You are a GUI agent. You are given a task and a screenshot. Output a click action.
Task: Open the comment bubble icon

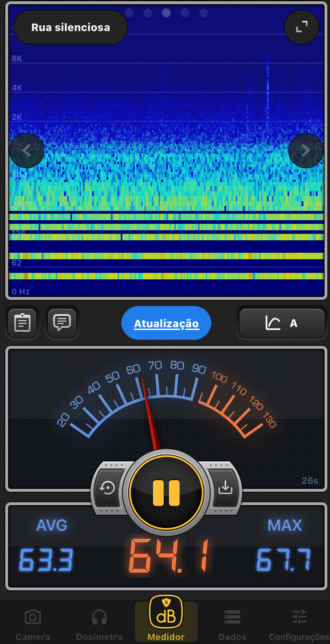tap(62, 322)
